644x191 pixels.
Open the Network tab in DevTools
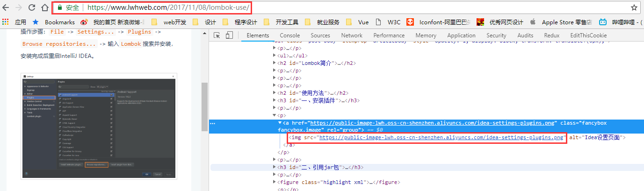(x=352, y=35)
